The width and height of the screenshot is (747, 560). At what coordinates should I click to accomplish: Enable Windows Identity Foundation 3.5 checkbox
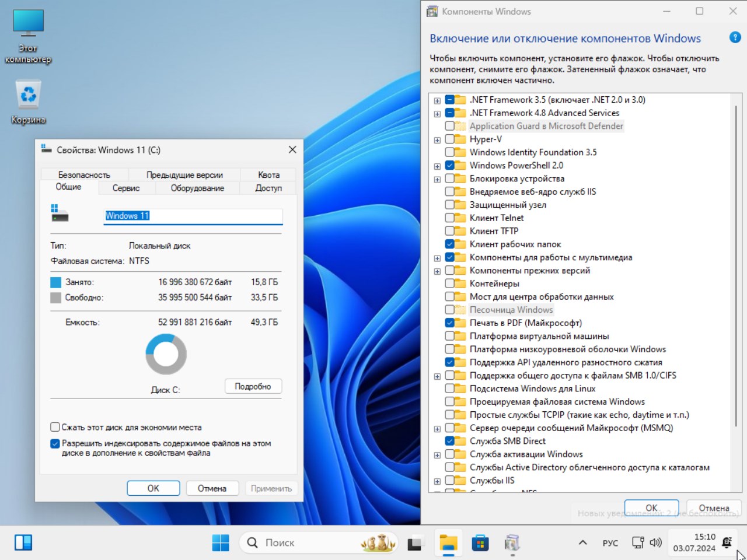(x=449, y=152)
